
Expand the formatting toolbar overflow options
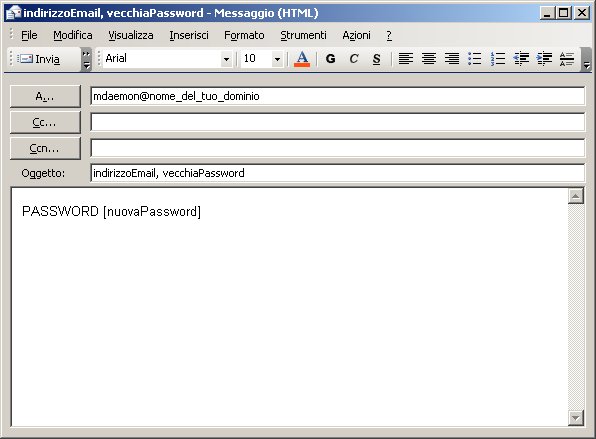[x=586, y=60]
